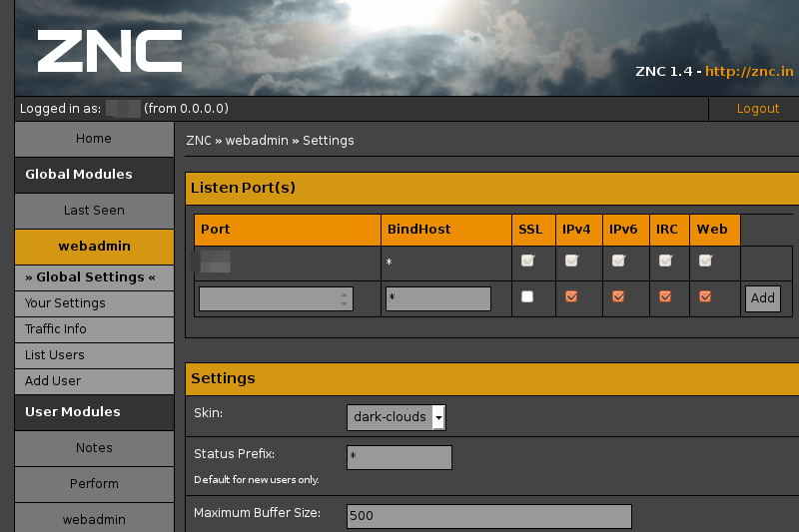Image resolution: width=799 pixels, height=532 pixels.
Task: Click the Status Prefix input field
Action: pyautogui.click(x=399, y=457)
